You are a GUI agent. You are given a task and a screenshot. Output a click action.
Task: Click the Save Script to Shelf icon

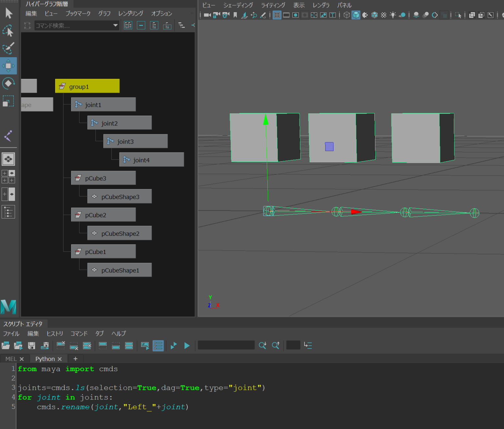click(45, 346)
